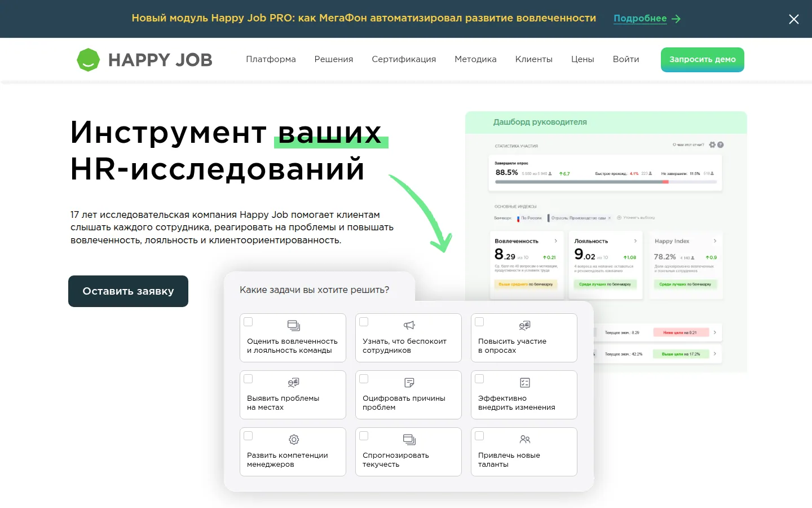This screenshot has width=812, height=508.
Task: Click the Войти link
Action: pos(626,59)
